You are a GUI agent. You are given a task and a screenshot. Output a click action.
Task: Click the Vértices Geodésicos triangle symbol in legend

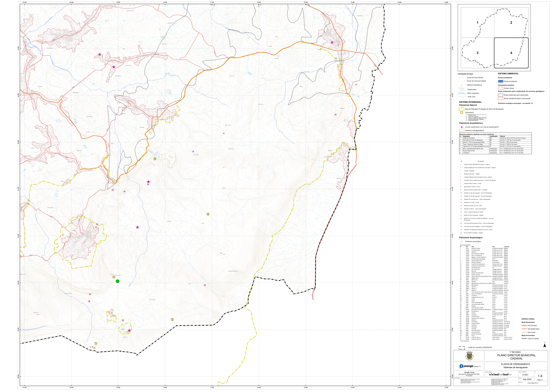(462, 85)
